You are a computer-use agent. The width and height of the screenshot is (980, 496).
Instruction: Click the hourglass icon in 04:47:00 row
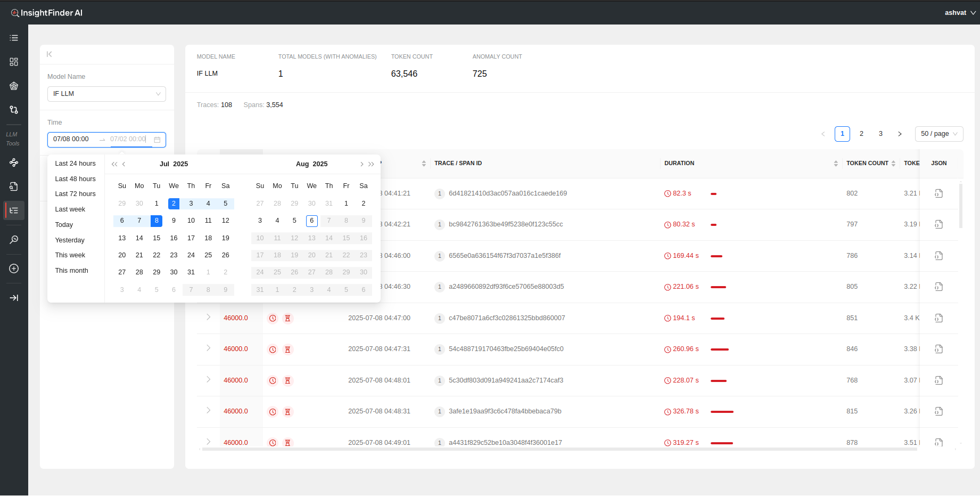coord(287,319)
